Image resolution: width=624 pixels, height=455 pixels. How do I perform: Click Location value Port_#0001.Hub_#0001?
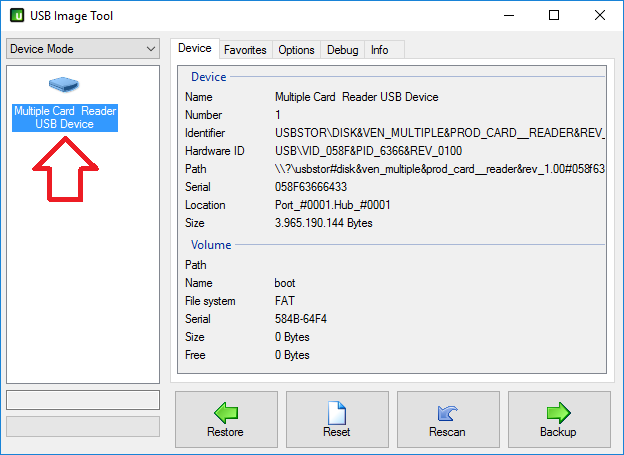[x=333, y=205]
